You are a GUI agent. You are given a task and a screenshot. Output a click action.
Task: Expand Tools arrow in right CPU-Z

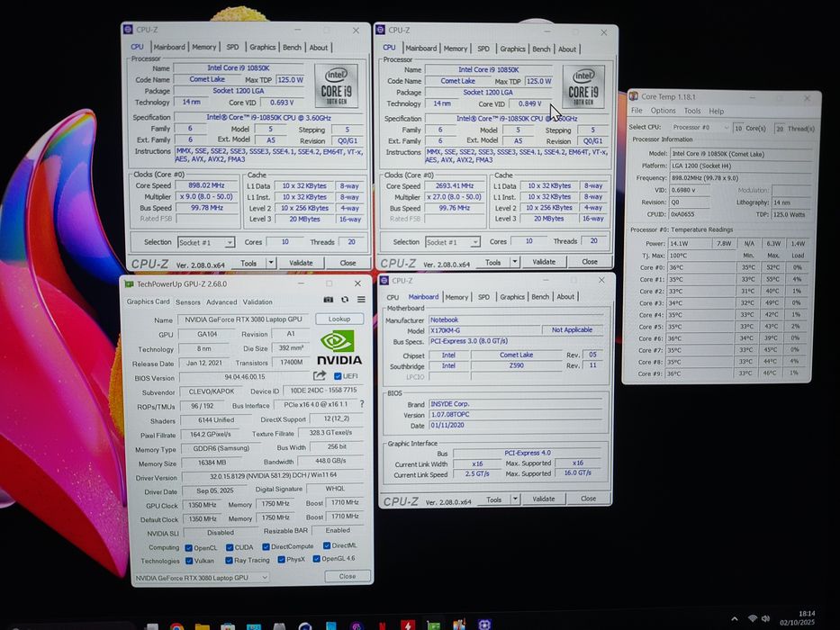pyautogui.click(x=515, y=262)
